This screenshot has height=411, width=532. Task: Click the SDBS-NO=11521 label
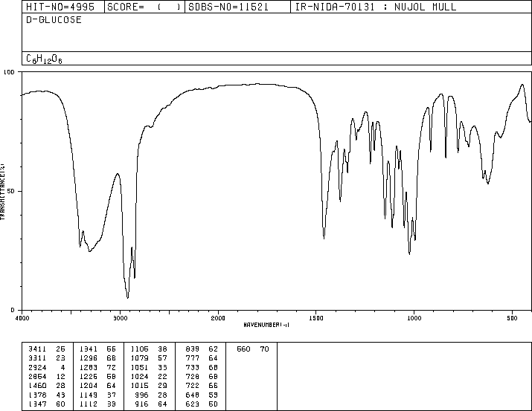pos(228,7)
